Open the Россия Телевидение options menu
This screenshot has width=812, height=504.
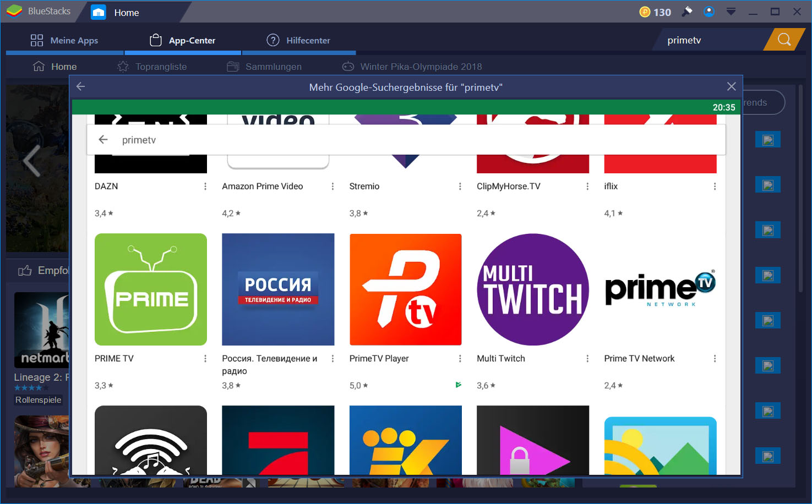tap(333, 359)
